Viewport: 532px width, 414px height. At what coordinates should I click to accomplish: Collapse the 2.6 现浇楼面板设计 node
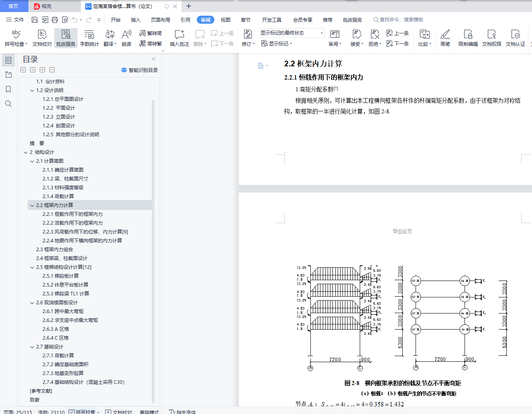pos(32,303)
